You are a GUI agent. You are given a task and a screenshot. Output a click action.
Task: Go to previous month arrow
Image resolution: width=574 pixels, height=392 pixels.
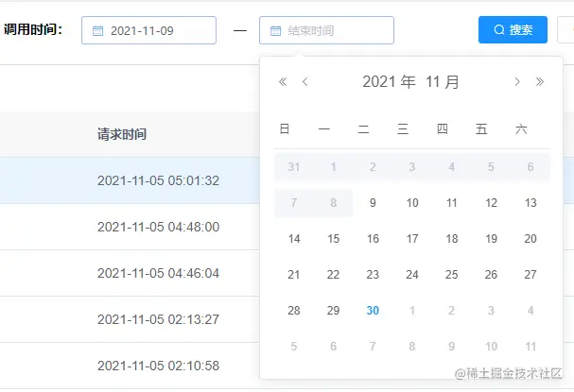pyautogui.click(x=304, y=81)
